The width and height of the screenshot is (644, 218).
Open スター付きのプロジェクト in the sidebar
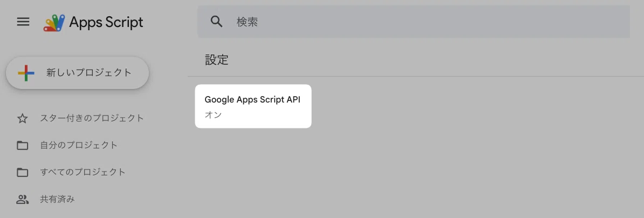pos(80,118)
